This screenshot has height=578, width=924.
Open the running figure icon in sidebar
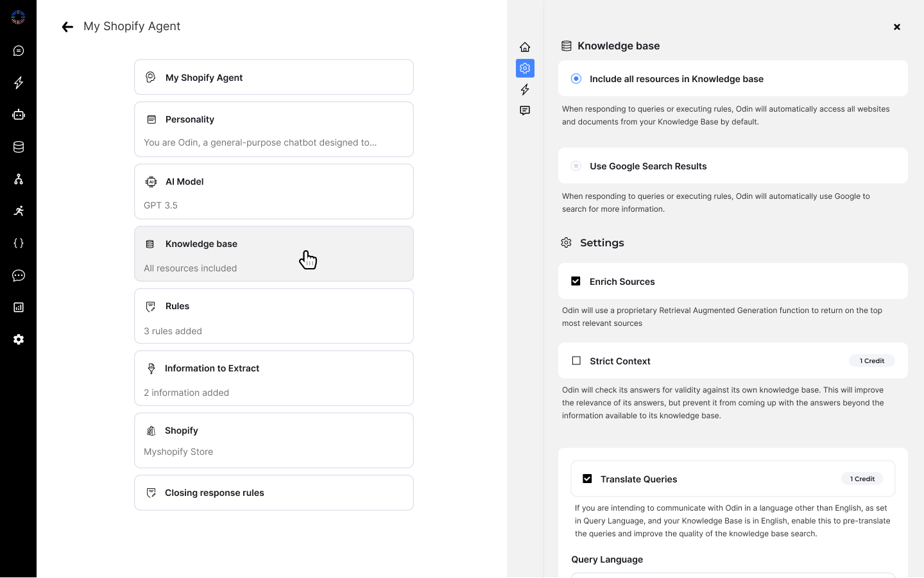click(x=19, y=211)
